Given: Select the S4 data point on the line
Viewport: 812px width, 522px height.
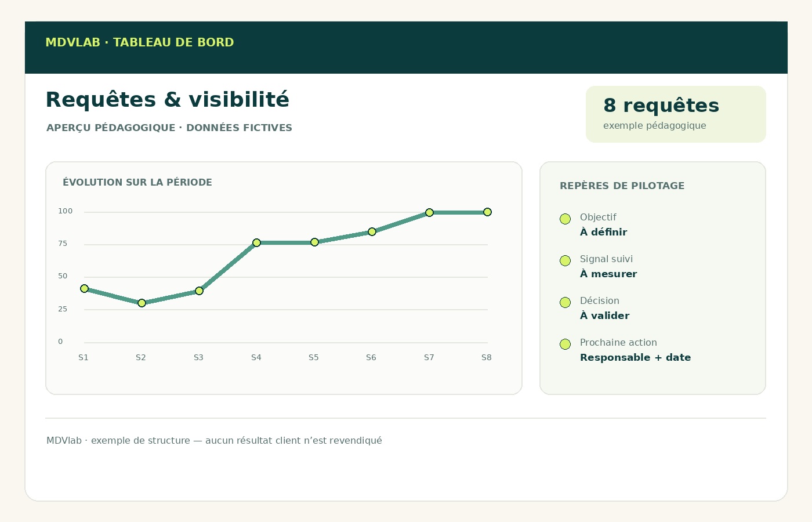Looking at the screenshot, I should [256, 242].
